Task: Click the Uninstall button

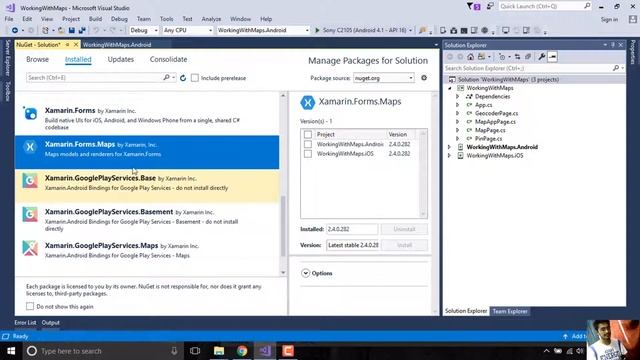Action: (x=404, y=229)
